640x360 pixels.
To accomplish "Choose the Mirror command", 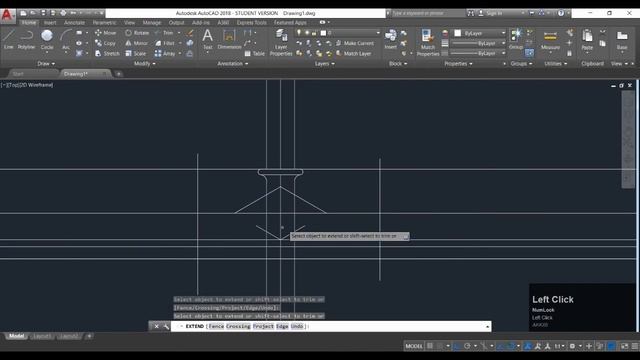I will tap(137, 43).
